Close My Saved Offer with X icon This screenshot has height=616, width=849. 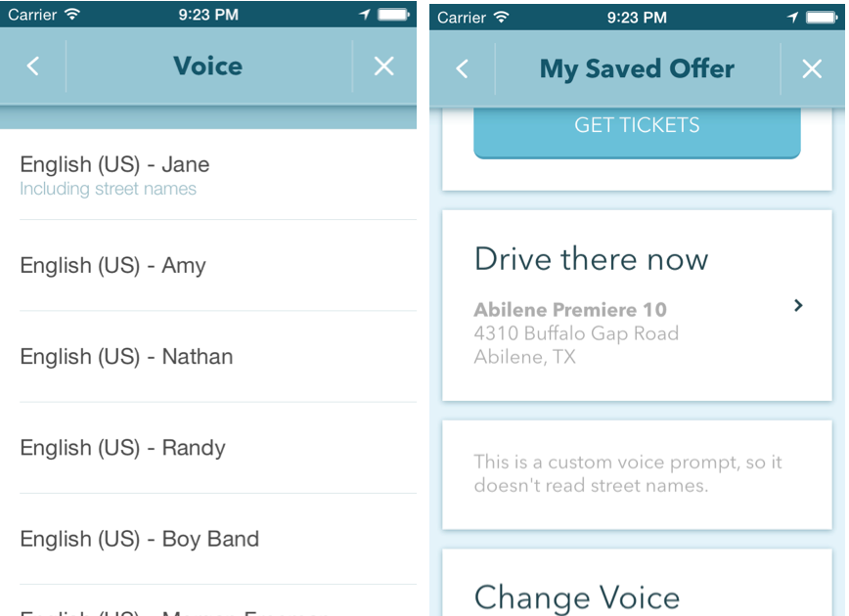pos(812,68)
